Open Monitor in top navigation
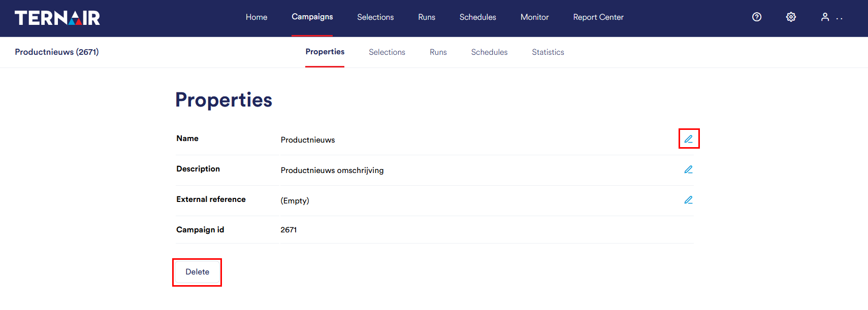 [535, 17]
